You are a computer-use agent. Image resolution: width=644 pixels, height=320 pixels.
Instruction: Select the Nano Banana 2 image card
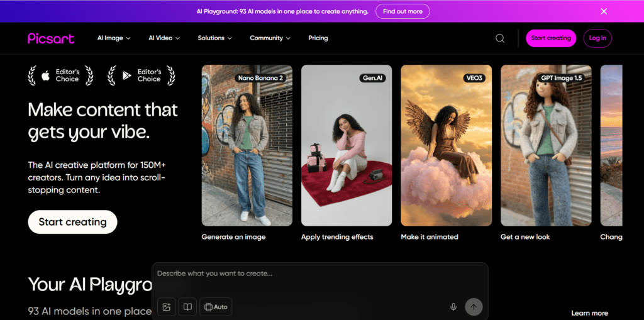point(247,146)
